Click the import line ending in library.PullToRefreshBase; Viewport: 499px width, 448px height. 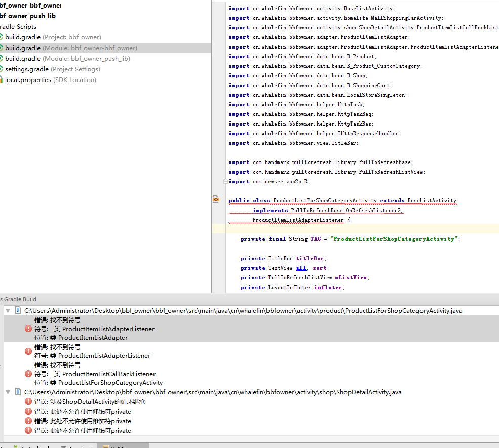click(321, 162)
